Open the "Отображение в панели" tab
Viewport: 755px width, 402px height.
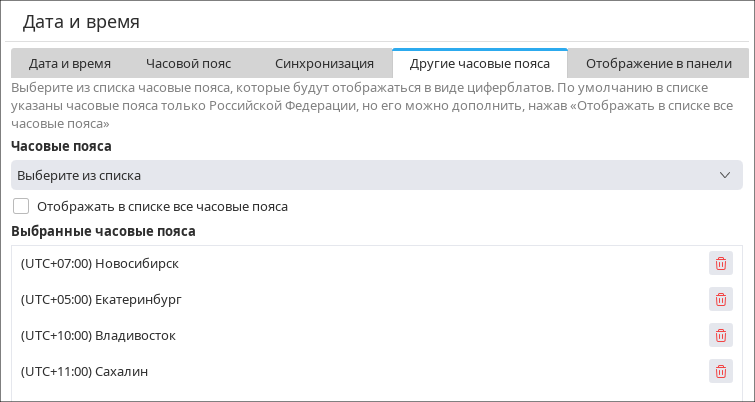click(658, 63)
